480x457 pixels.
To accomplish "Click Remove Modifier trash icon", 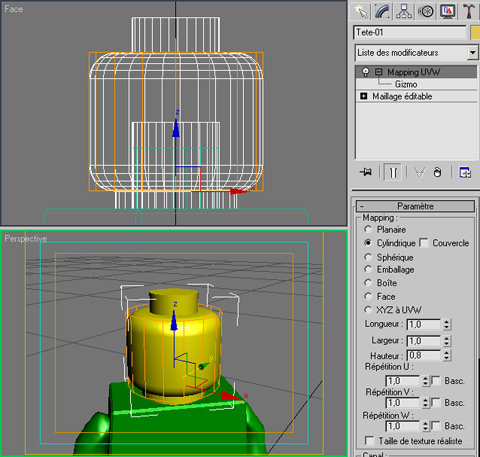I will tap(437, 172).
